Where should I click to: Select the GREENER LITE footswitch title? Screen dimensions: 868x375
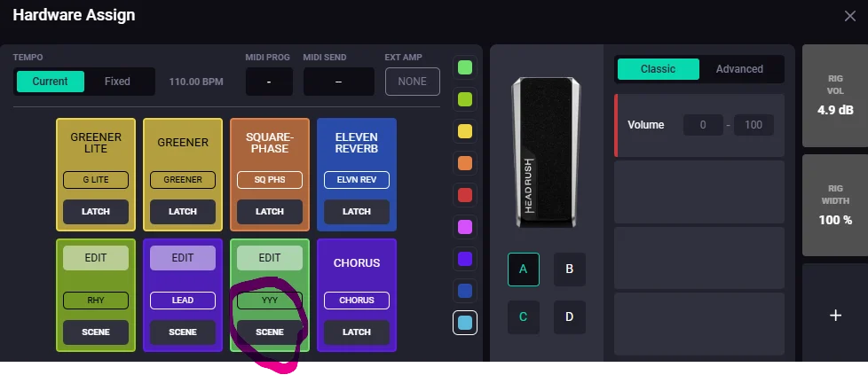(96, 143)
